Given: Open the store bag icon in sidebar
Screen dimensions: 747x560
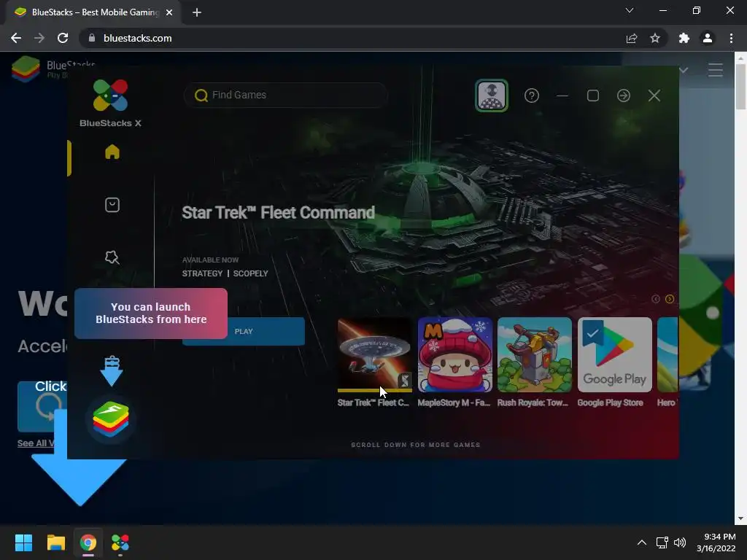Looking at the screenshot, I should point(112,205).
